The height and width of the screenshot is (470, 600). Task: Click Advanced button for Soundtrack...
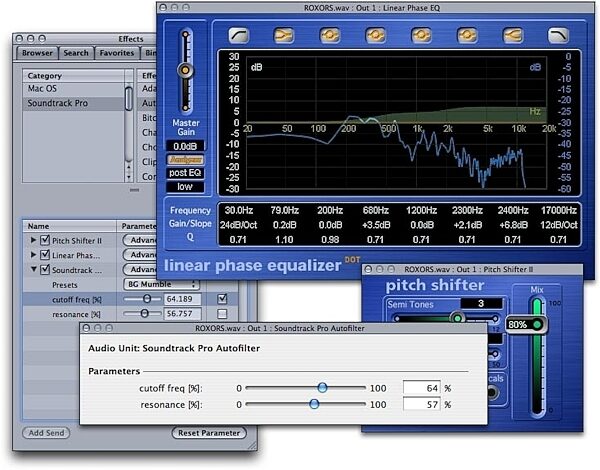140,269
